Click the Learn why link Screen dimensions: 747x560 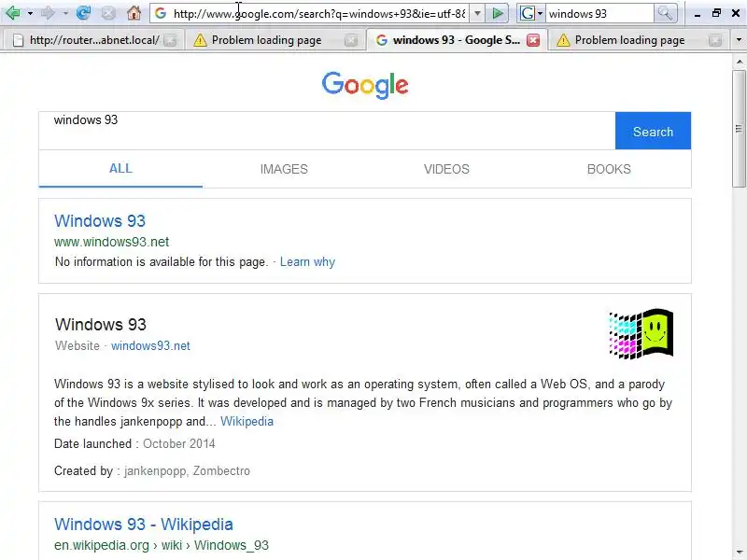point(307,262)
